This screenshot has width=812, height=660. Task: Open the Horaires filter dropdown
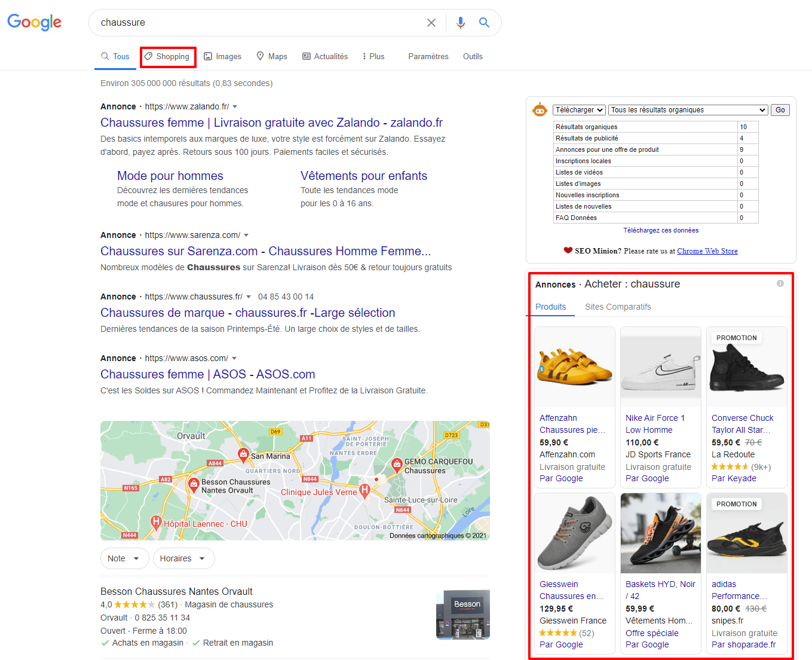(183, 558)
